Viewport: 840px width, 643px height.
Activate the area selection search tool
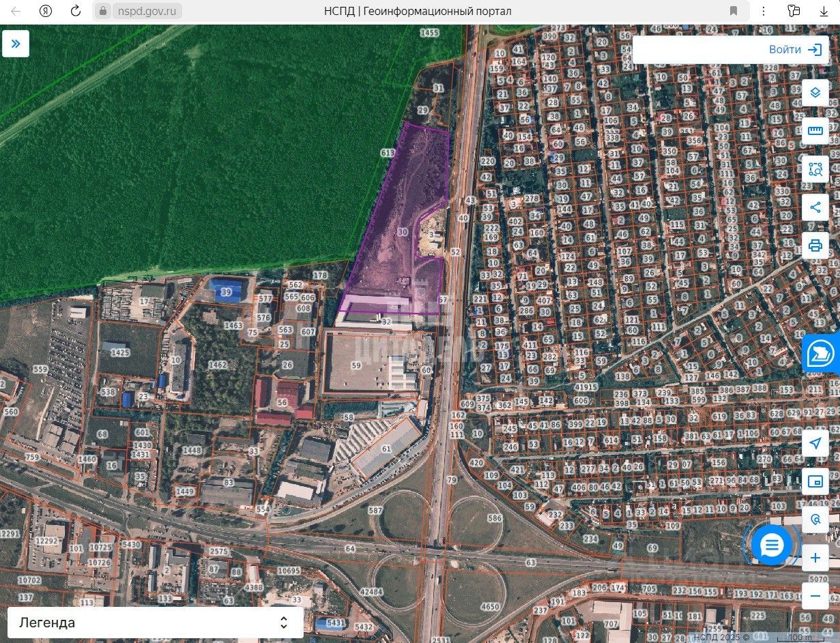coord(815,169)
